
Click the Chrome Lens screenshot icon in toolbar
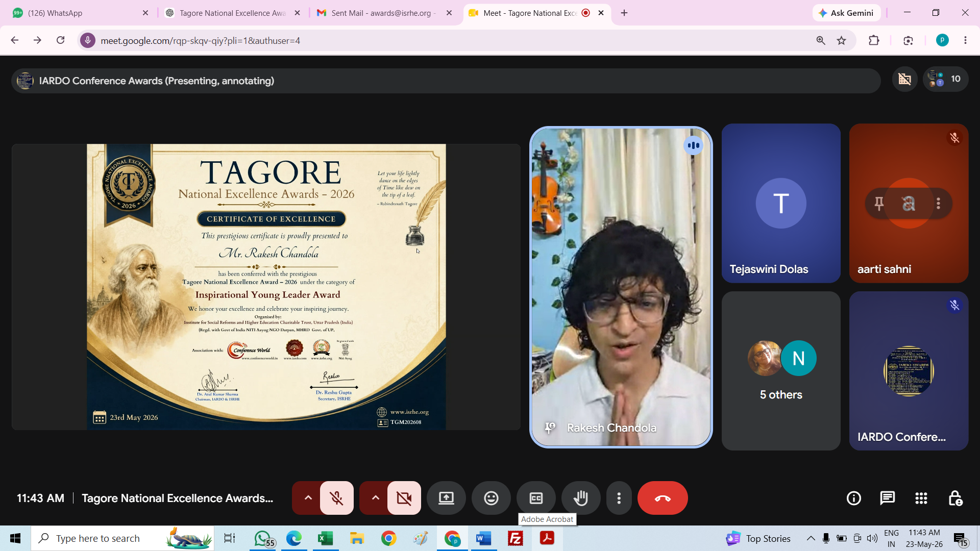point(908,40)
